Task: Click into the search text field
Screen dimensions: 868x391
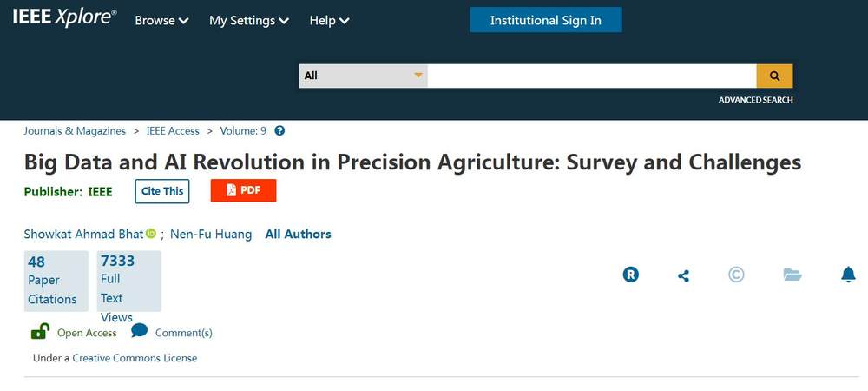Action: click(x=592, y=76)
